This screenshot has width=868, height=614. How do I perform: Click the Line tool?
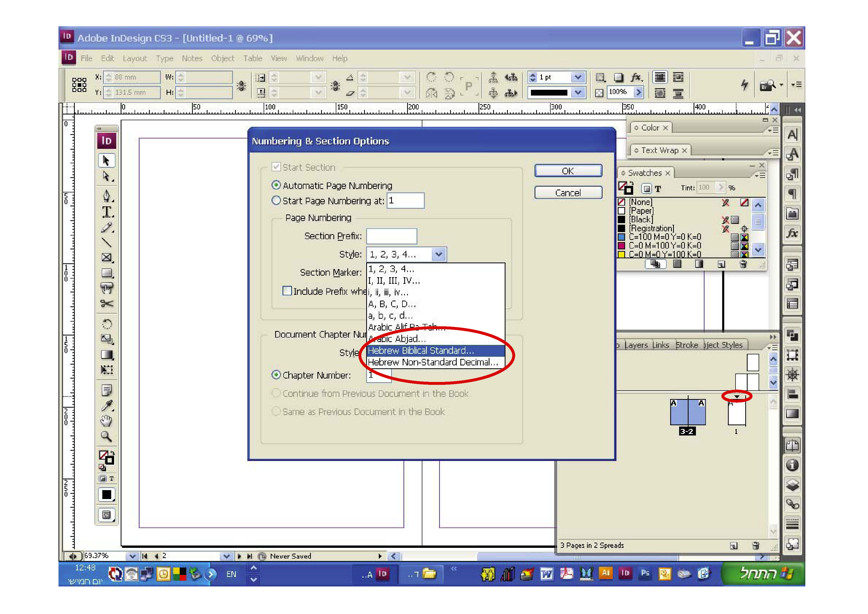(x=106, y=242)
